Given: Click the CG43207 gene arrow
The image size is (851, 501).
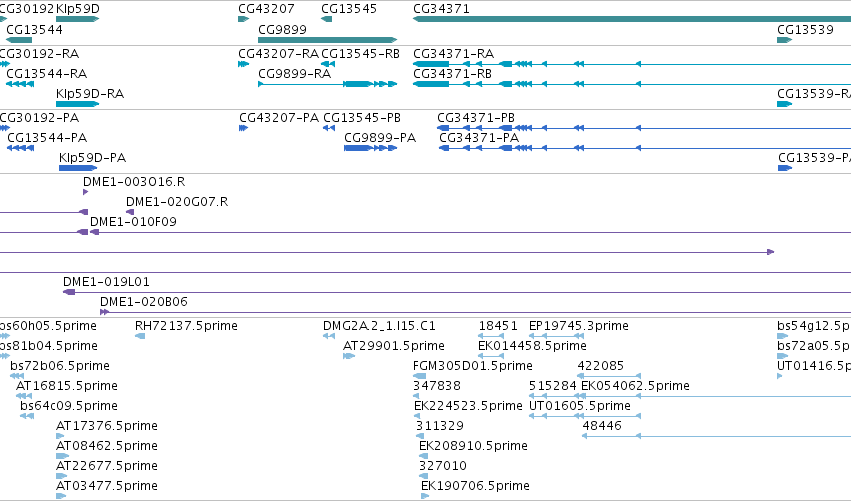Looking at the screenshot, I should [244, 19].
